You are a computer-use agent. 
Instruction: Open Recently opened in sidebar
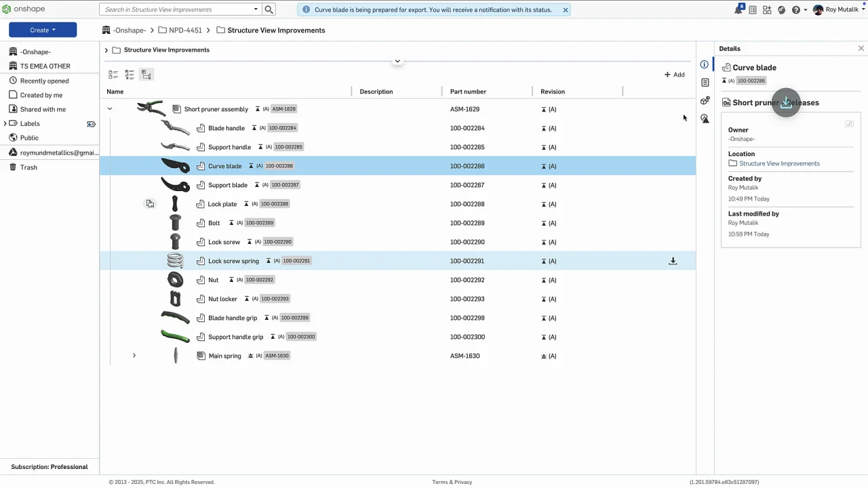tap(44, 81)
